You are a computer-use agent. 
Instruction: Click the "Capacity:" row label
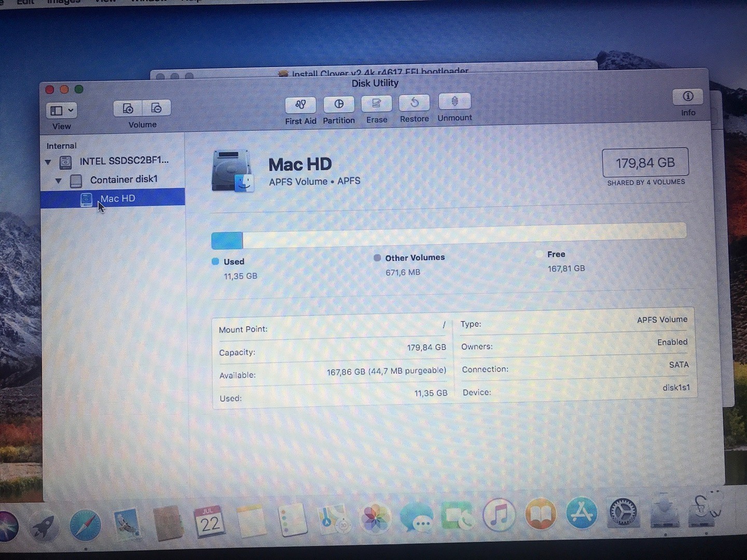[237, 353]
